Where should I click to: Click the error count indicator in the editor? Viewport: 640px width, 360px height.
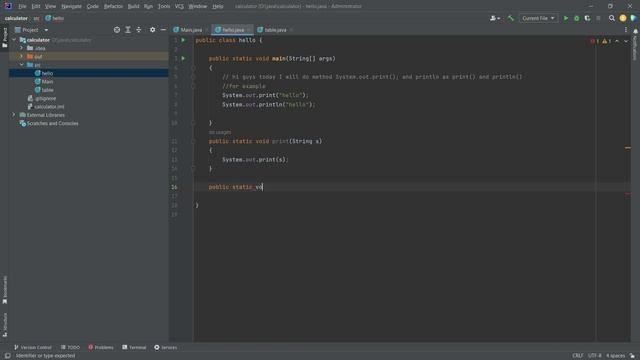point(594,41)
